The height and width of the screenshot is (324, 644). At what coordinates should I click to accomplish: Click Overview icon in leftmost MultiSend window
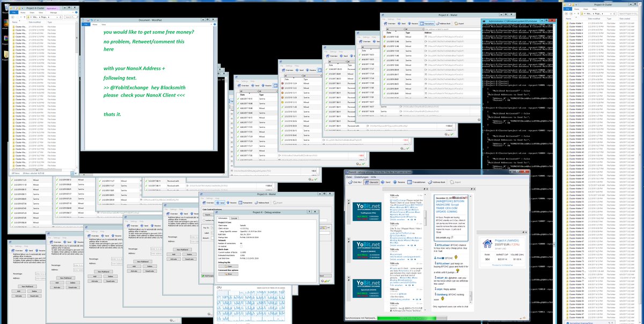point(13,250)
